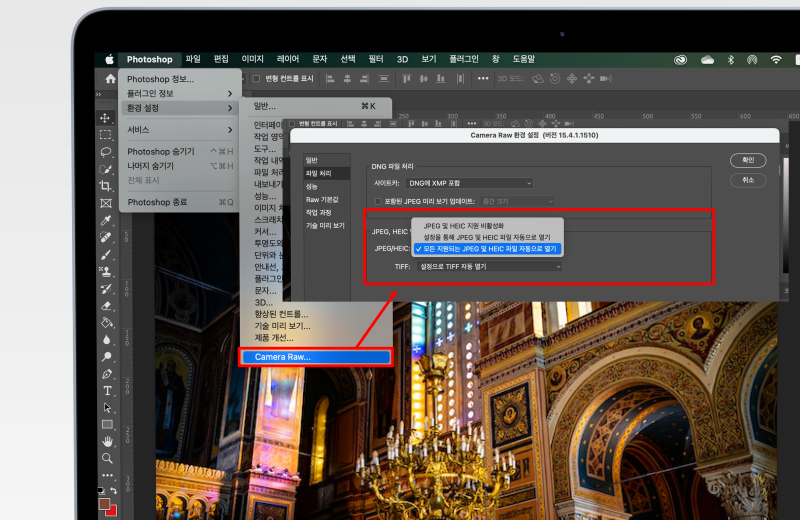
Task: Select the Frame tool
Action: click(106, 203)
